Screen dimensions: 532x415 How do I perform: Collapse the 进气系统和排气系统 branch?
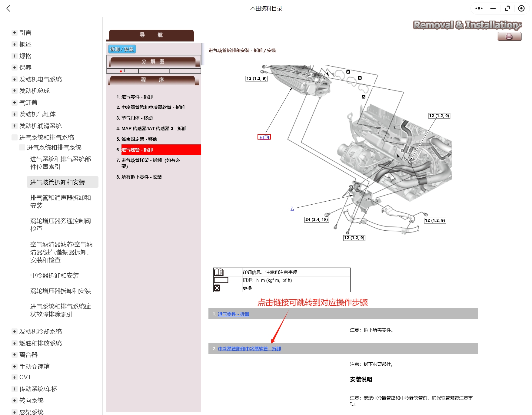(x=14, y=137)
